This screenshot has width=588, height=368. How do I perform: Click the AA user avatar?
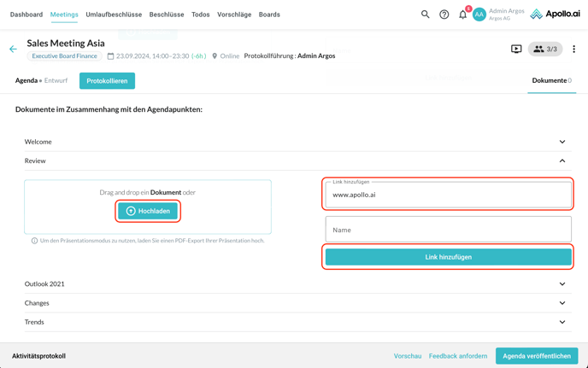[x=479, y=15]
